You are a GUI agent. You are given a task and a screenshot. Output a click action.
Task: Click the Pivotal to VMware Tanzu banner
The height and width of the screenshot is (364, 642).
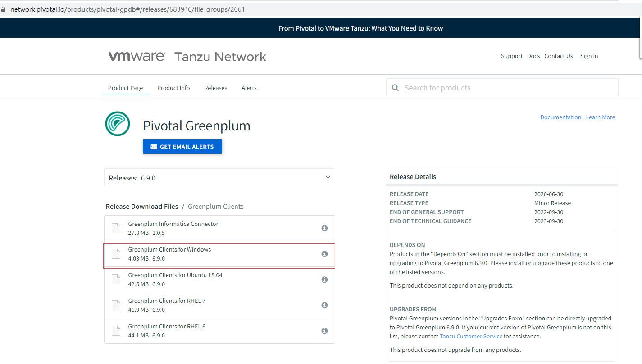coord(361,28)
